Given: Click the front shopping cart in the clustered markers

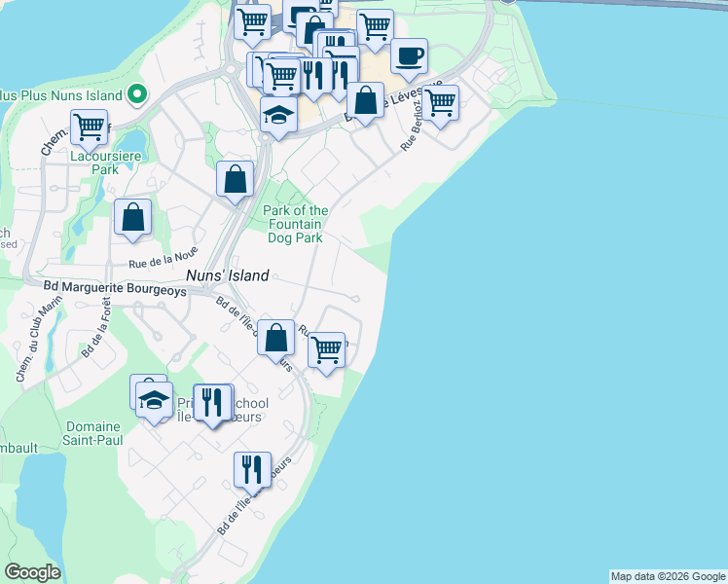Looking at the screenshot, I should pos(282,77).
